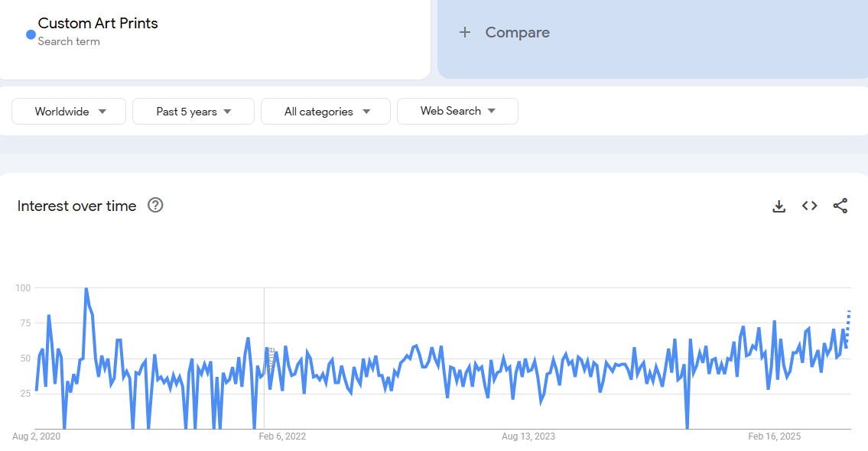Viewport: 868px width, 451px height.
Task: Open the embed code icon
Action: tap(809, 206)
